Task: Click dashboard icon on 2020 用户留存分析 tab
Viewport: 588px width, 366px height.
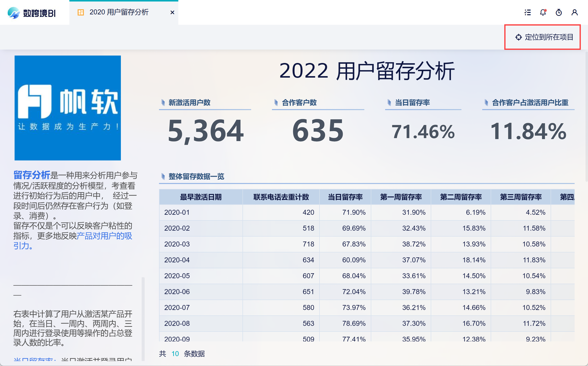Action: (81, 12)
